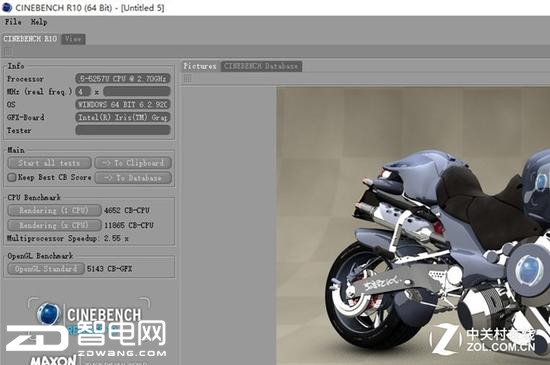Click the grip icon under Pictures tab
The width and height of the screenshot is (550, 365).
point(188,79)
